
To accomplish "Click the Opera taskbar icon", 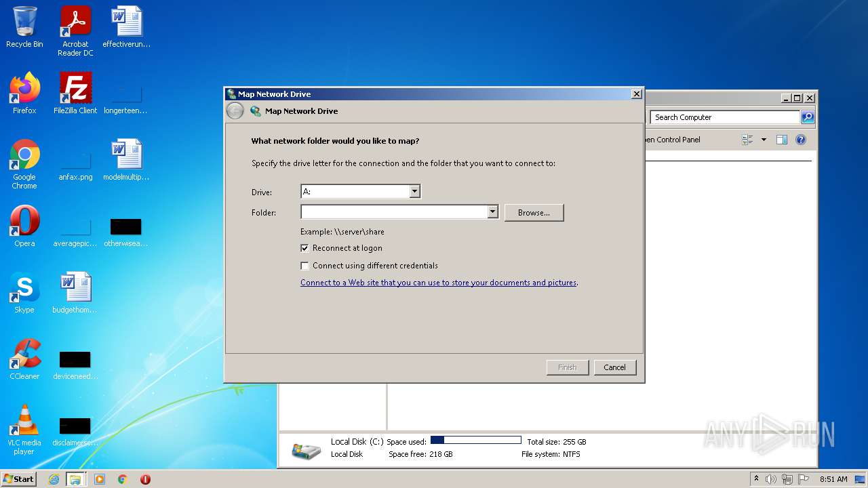I will point(145,479).
